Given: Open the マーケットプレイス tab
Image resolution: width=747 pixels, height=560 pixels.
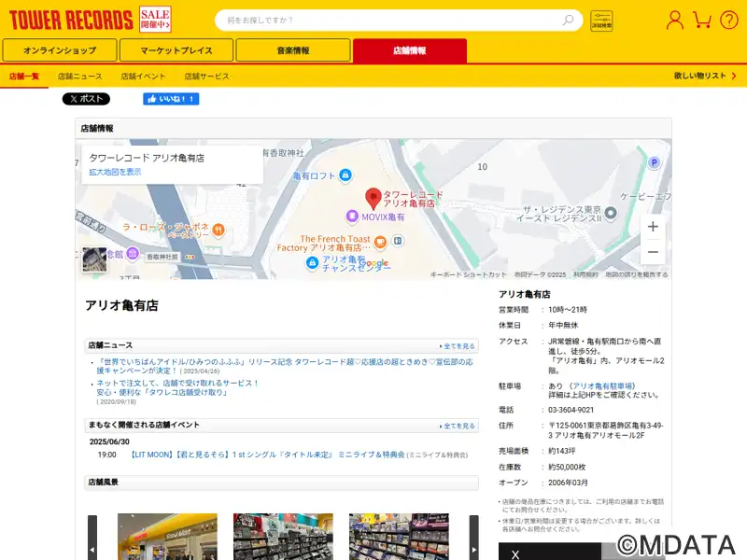Looking at the screenshot, I should coord(176,50).
